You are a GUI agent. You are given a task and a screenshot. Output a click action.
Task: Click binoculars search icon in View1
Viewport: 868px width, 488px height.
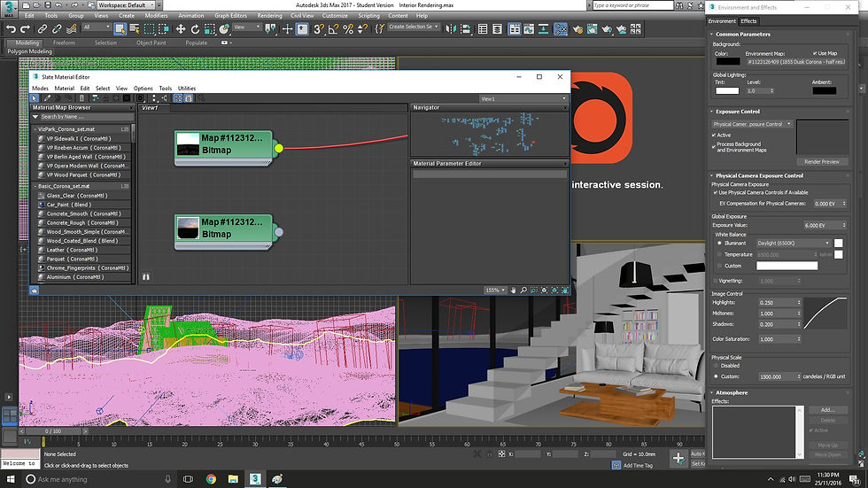pos(146,276)
